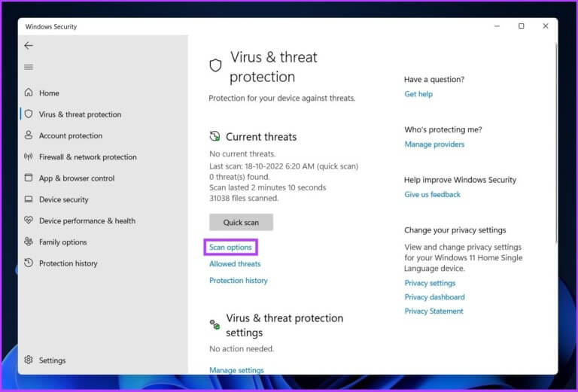
Task: Open Allowed threats link
Action: pos(235,264)
